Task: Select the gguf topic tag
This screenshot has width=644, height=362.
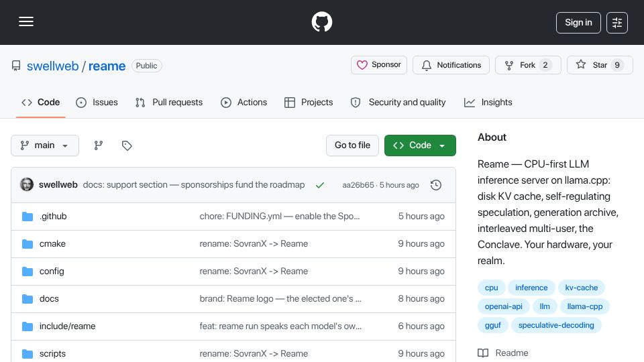Action: click(x=493, y=326)
